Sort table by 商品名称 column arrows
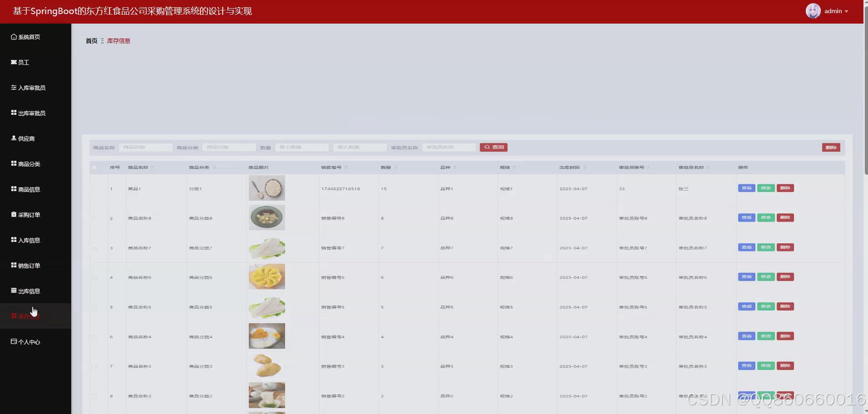Viewport: 868px width, 414px height. point(153,168)
